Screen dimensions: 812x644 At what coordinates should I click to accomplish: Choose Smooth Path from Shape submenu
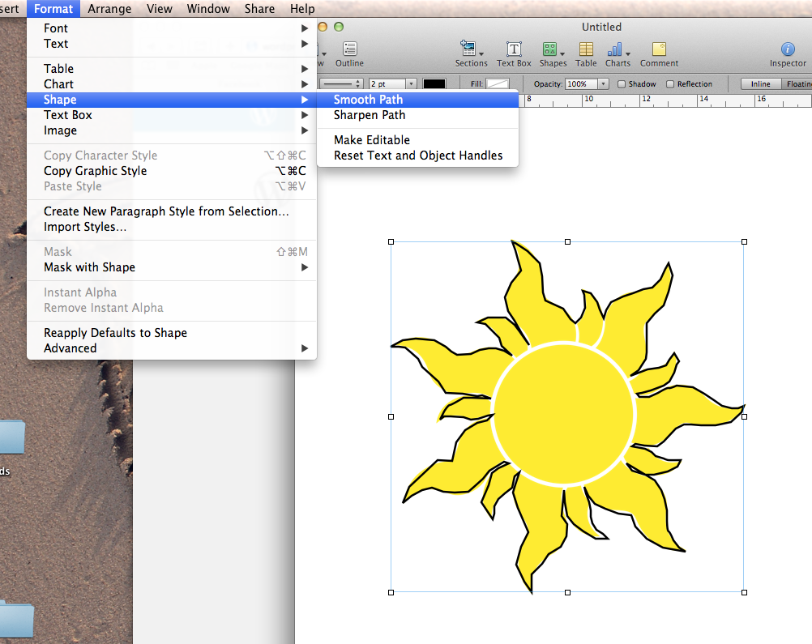click(x=368, y=100)
